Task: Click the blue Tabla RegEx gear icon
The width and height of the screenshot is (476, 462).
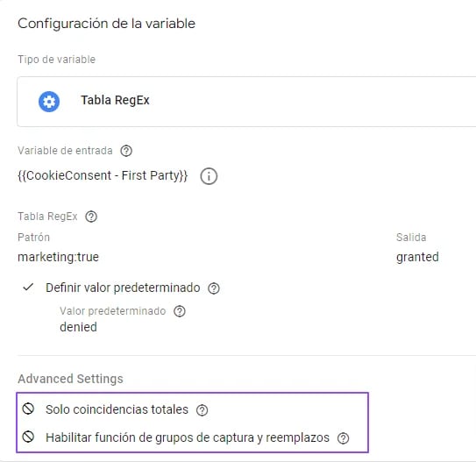Action: click(49, 102)
